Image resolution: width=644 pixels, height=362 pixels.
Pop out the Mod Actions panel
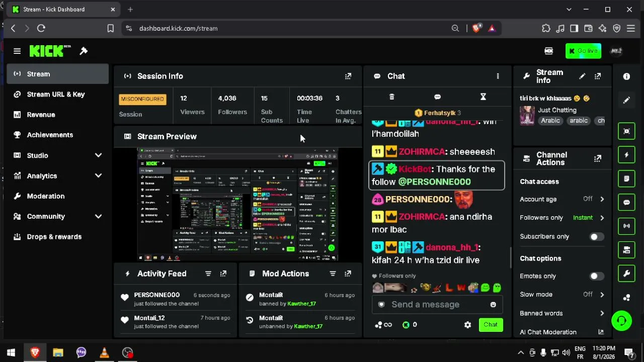348,274
